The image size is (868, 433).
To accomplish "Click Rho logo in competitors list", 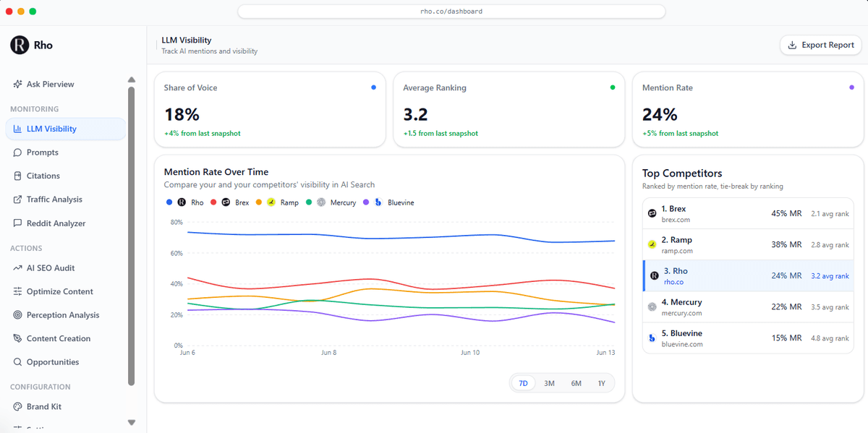I will click(x=655, y=275).
